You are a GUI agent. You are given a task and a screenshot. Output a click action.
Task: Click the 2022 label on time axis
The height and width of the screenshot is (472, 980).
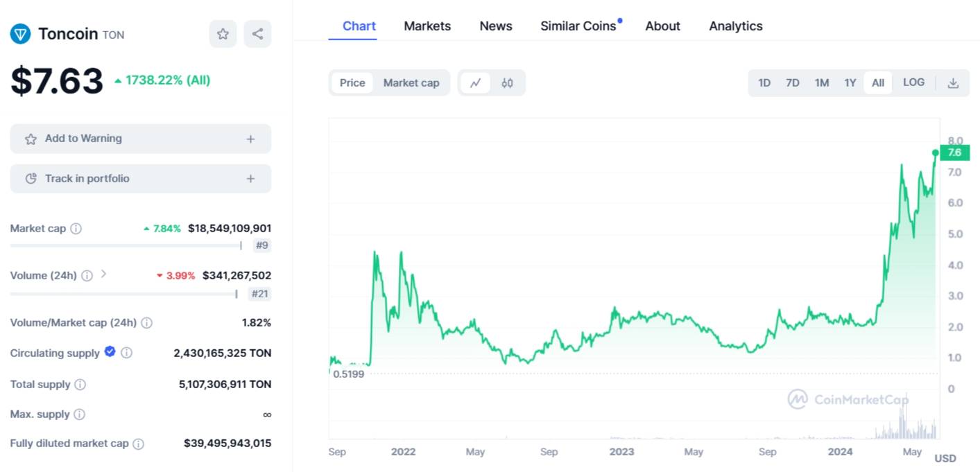[x=403, y=451]
